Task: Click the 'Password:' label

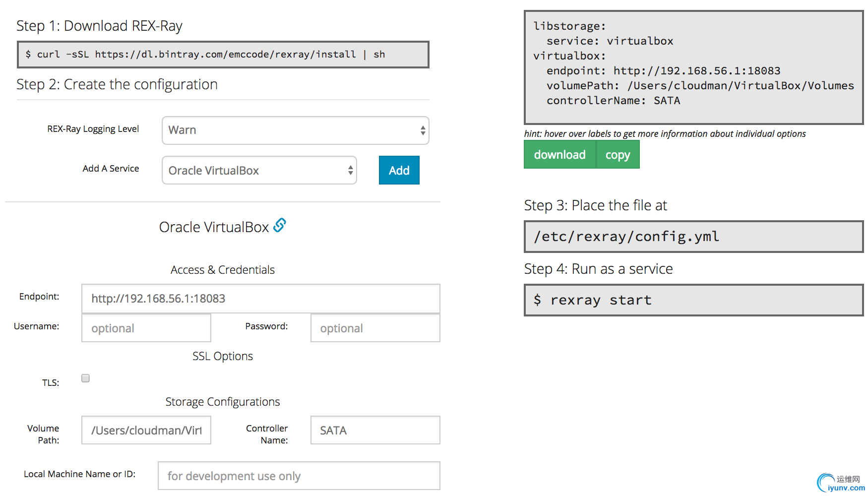Action: pos(266,326)
